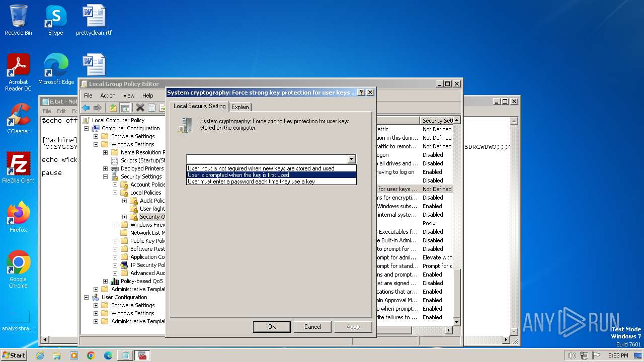Open the Start menu
This screenshot has height=362, width=644.
(x=14, y=355)
